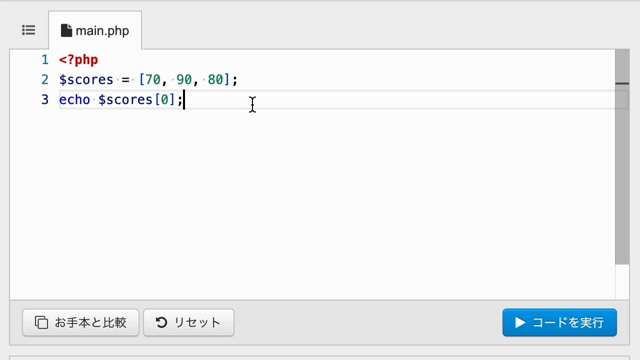The height and width of the screenshot is (360, 640).
Task: Click line number 3 in the gutter
Action: pyautogui.click(x=45, y=100)
